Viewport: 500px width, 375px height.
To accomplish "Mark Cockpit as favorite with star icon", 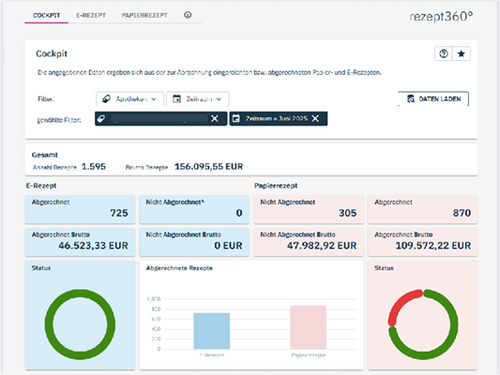I will 461,54.
